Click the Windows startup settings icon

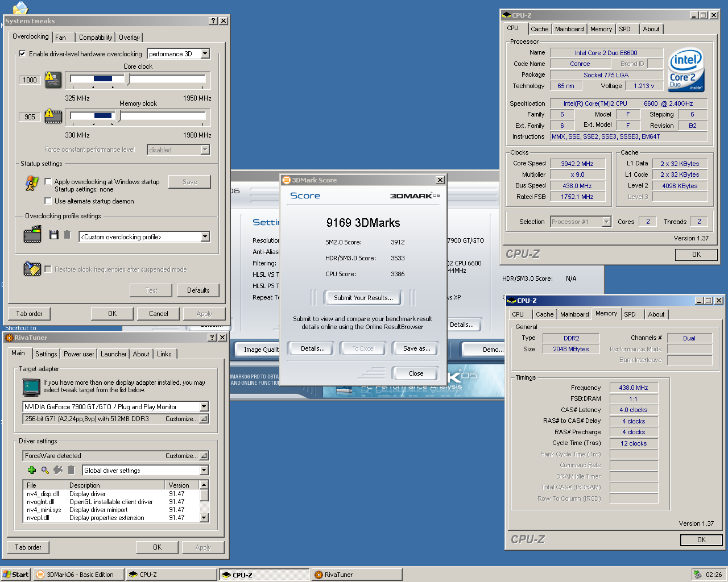click(32, 184)
